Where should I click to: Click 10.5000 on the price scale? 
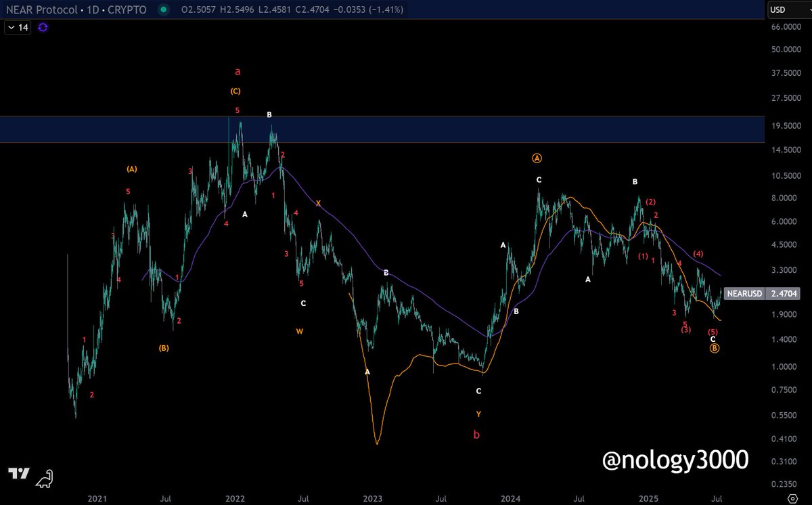(x=785, y=176)
